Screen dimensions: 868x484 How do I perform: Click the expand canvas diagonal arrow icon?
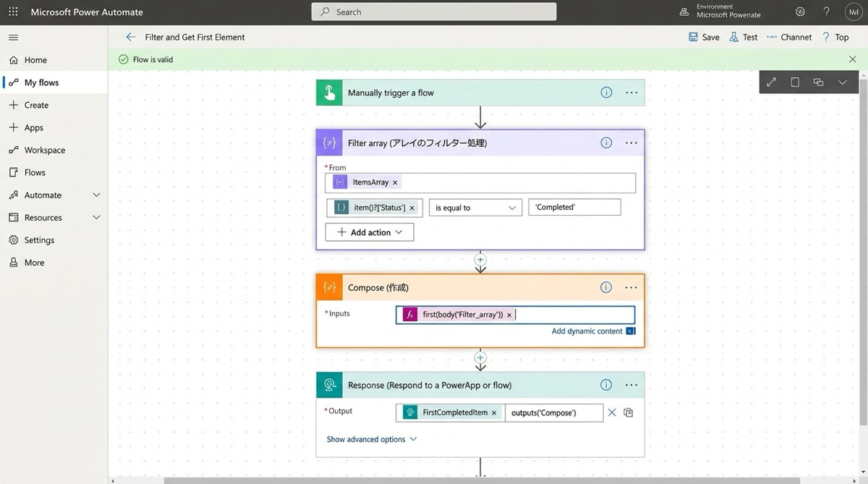(771, 82)
